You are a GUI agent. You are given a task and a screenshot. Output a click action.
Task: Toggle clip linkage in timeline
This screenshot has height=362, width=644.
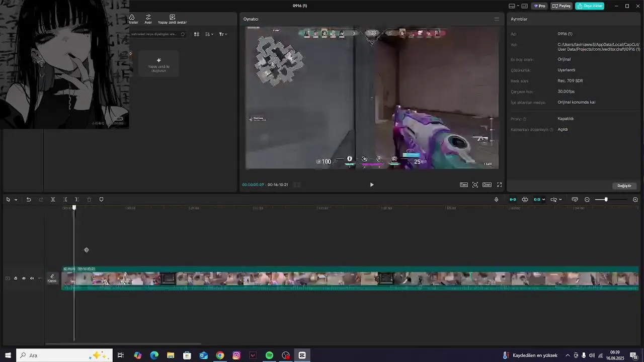pos(537,200)
